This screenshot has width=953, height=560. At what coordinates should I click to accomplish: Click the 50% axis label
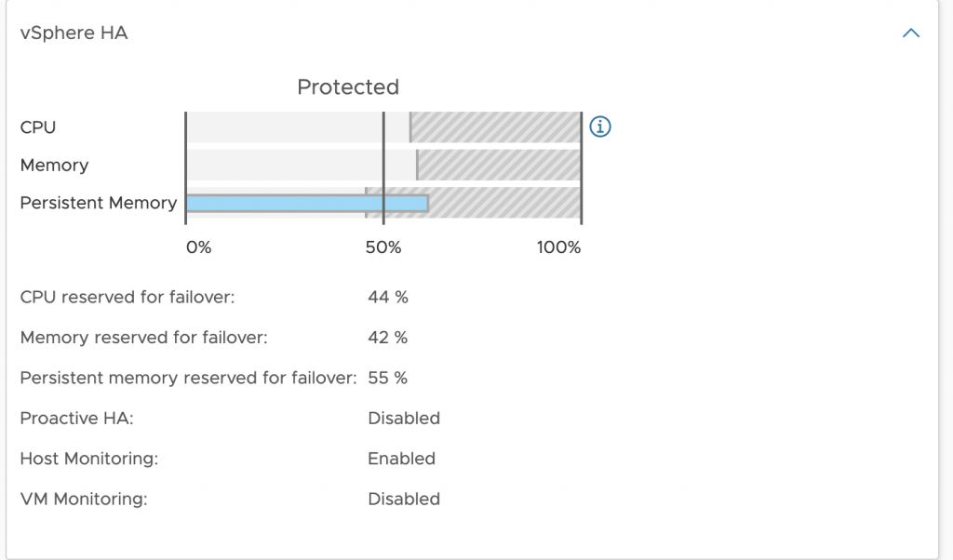[x=383, y=247]
